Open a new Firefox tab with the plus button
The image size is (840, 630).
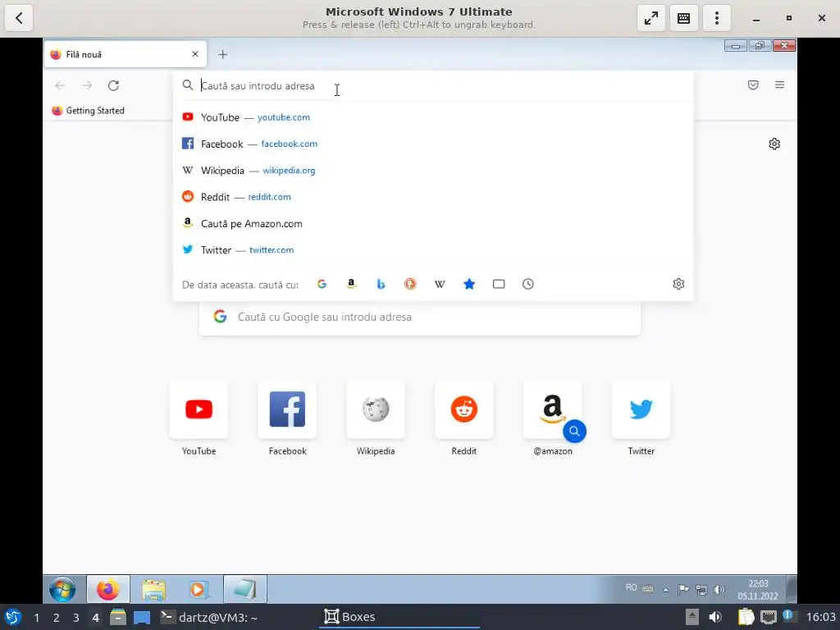[x=223, y=54]
